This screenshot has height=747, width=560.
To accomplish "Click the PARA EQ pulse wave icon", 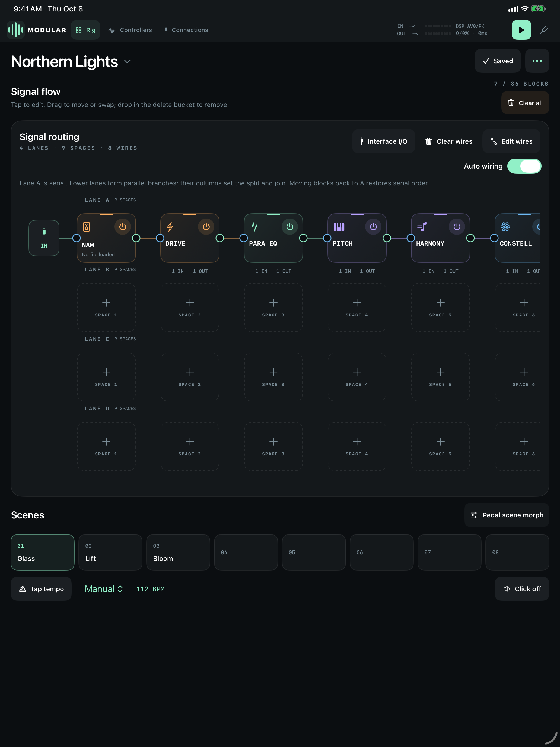I will [254, 227].
